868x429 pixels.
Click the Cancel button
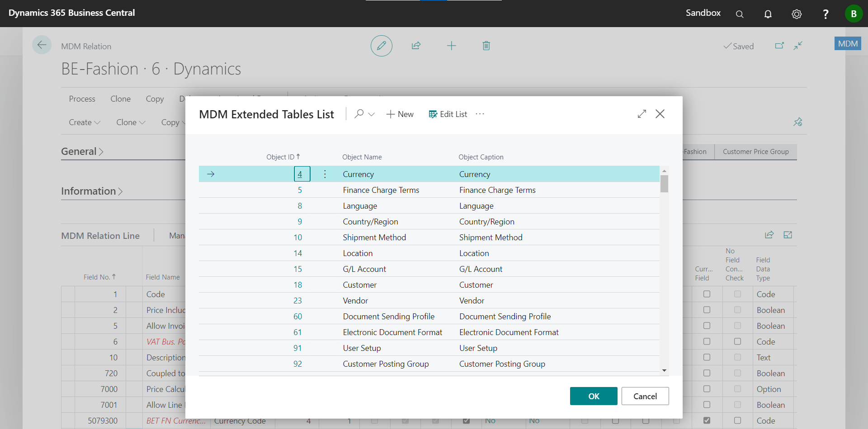[x=645, y=396]
